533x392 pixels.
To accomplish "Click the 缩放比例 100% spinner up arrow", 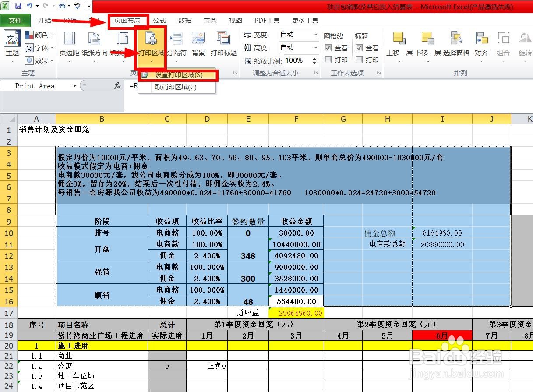I will pos(314,58).
